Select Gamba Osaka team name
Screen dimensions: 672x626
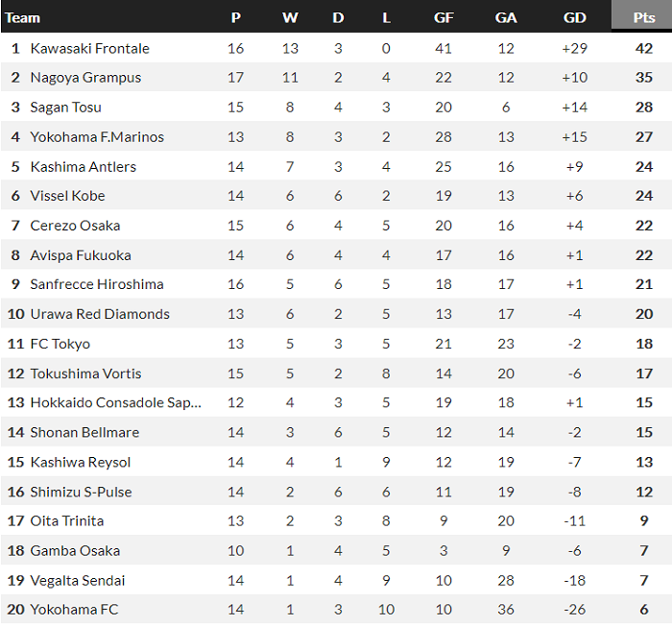tap(75, 551)
